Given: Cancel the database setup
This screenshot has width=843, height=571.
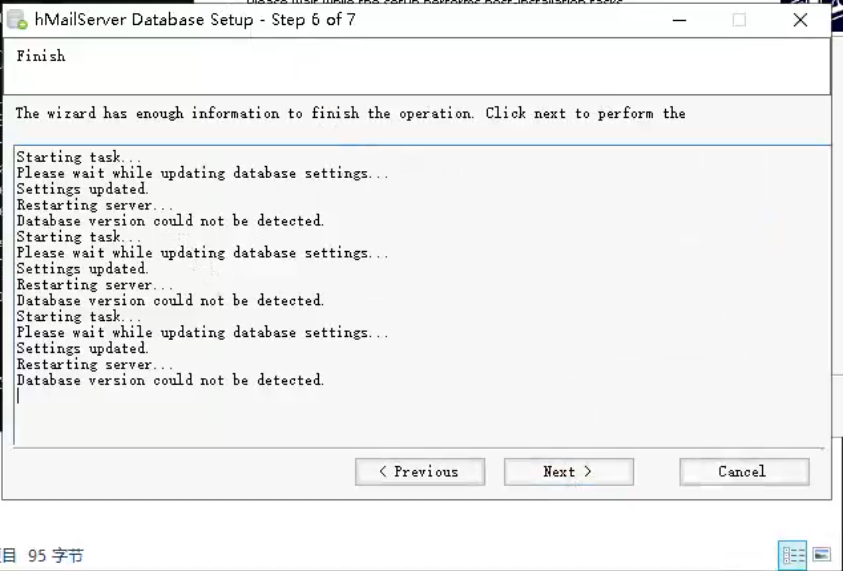Looking at the screenshot, I should 744,472.
